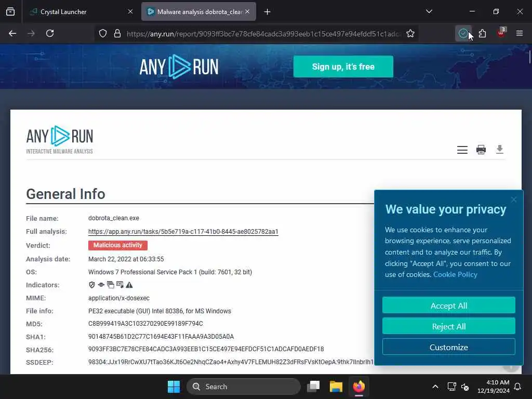Open the notification bell icon
Image resolution: width=532 pixels, height=399 pixels.
[x=518, y=387]
